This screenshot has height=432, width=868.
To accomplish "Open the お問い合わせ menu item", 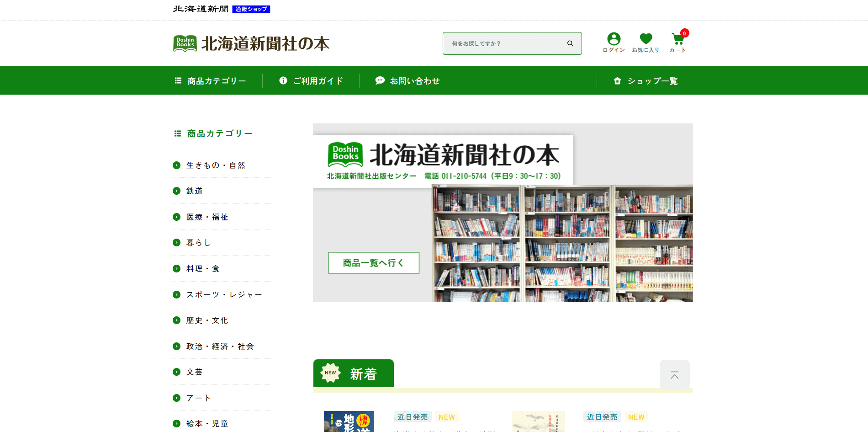I will [408, 81].
